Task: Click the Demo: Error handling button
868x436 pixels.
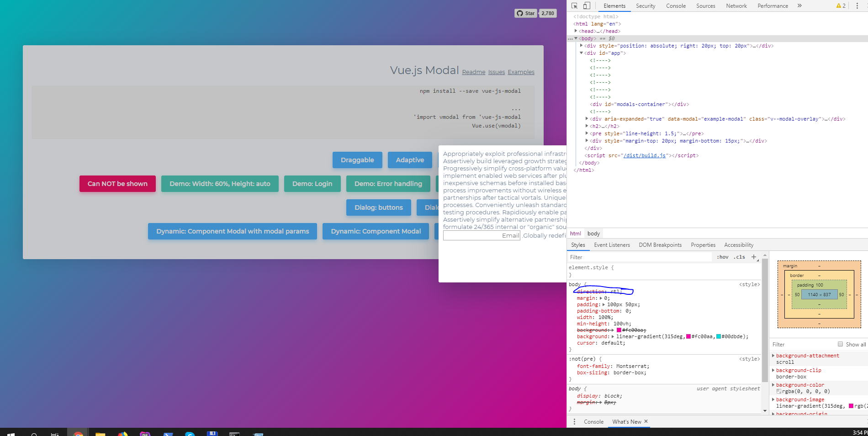Action: click(x=388, y=184)
